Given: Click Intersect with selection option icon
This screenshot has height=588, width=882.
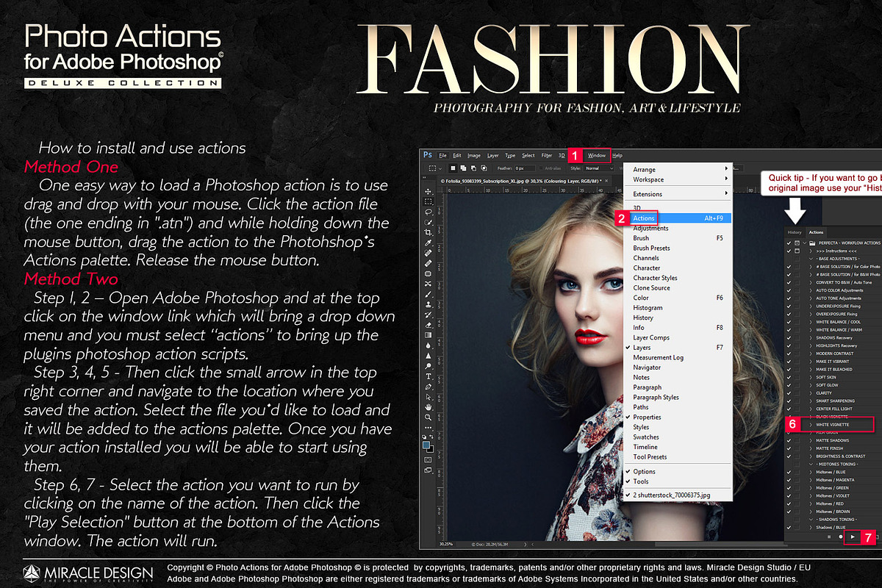Looking at the screenshot, I should tap(484, 168).
